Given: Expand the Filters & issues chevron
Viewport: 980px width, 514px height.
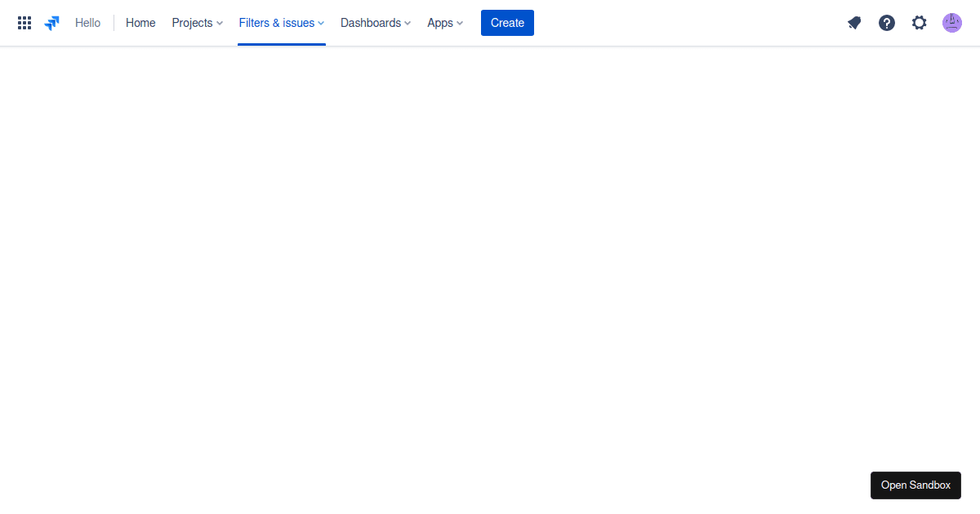Looking at the screenshot, I should (x=320, y=24).
